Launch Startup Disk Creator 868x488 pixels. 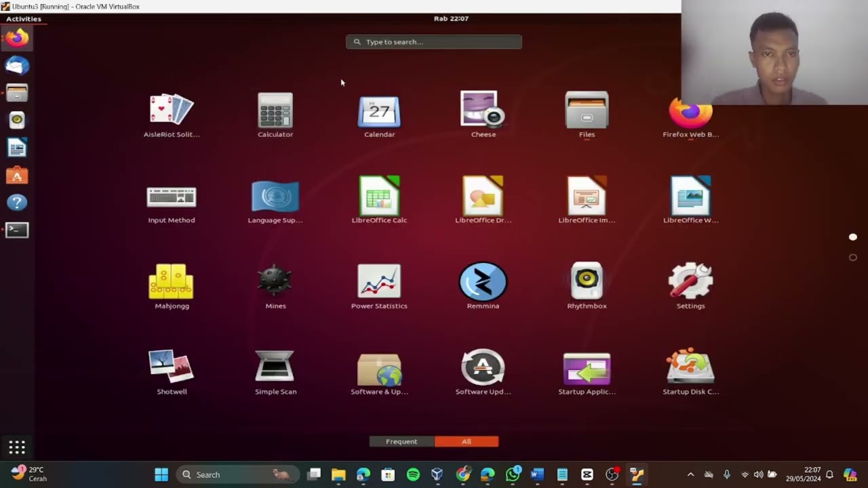point(690,373)
